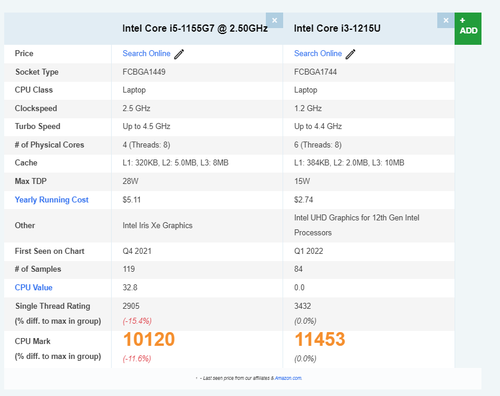Click the Socket Type row label
Screen dimensions: 500x396
[37, 72]
